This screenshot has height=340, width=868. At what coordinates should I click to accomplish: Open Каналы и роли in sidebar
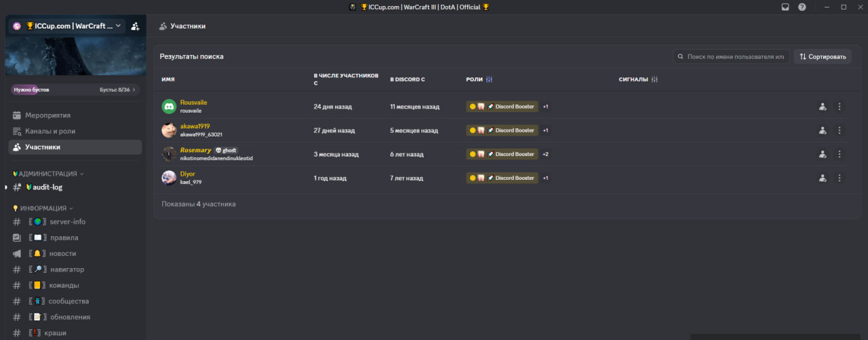point(75,131)
